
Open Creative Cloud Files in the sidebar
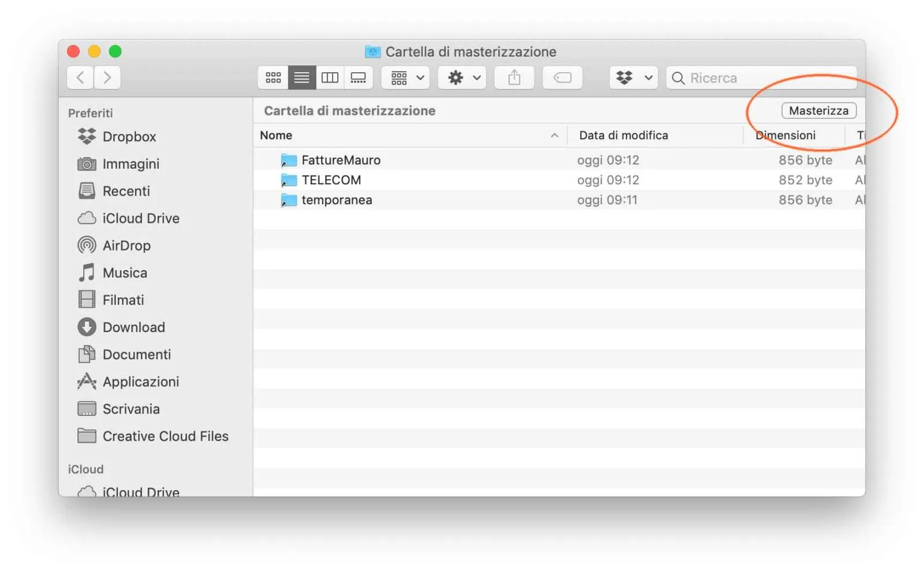click(x=165, y=436)
